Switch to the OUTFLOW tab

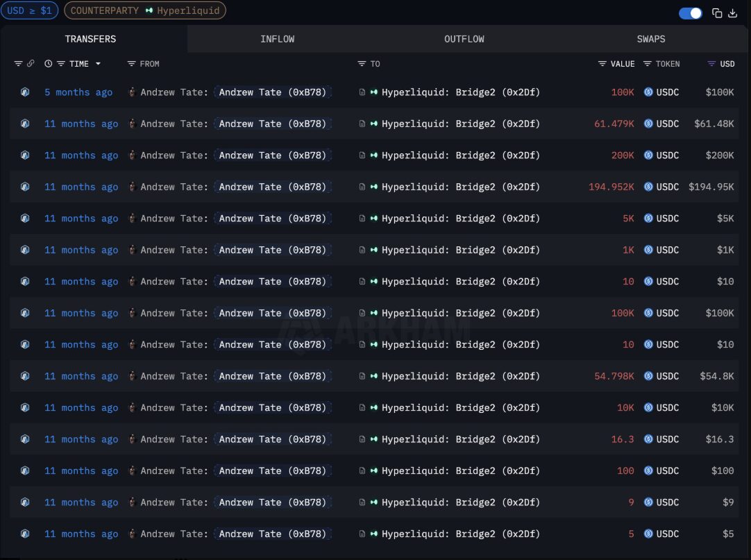[x=464, y=39]
